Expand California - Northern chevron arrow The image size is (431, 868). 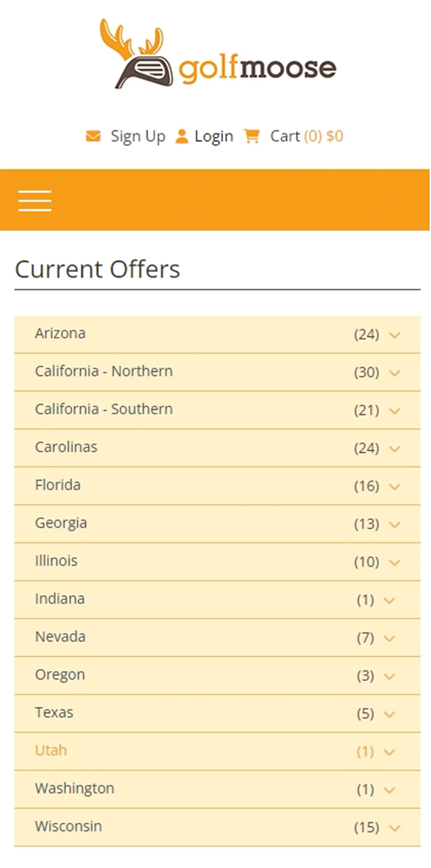click(395, 373)
